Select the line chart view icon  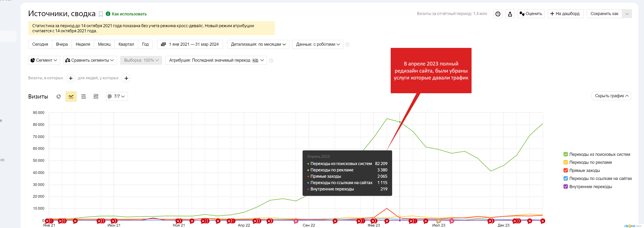(x=71, y=96)
